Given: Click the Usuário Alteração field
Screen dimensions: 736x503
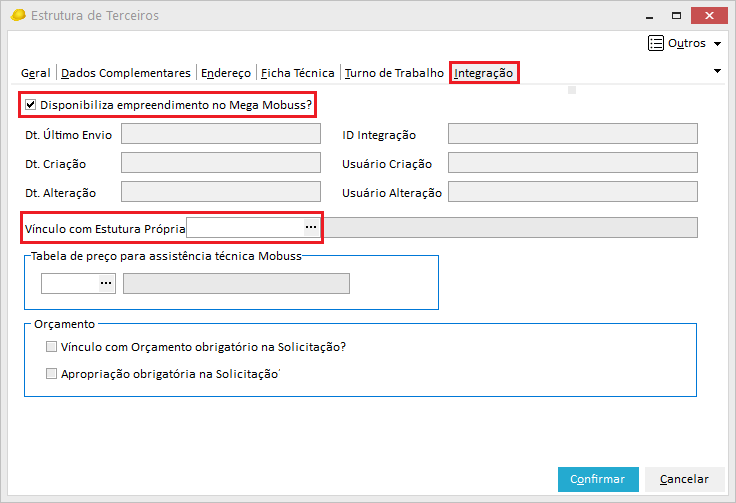Looking at the screenshot, I should click(573, 192).
